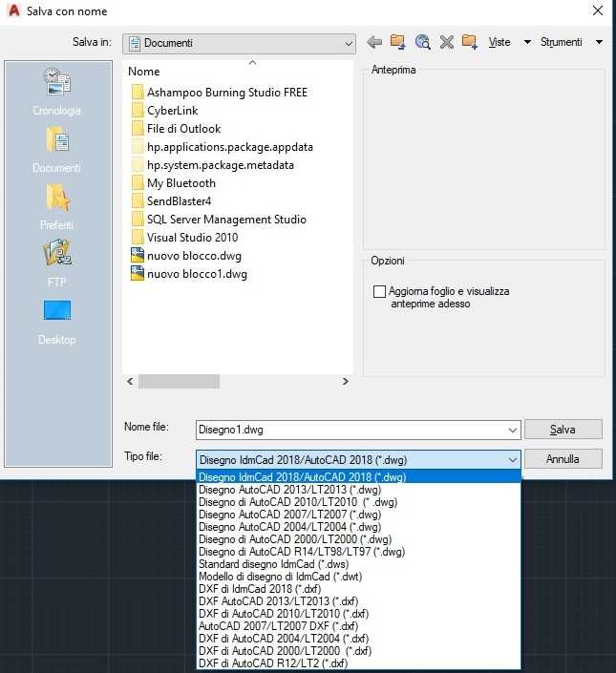Screen dimensions: 616x673
Task: Choose DXF di AutoCAD R12/LT2 (*.dxf)
Action: pyautogui.click(x=358, y=663)
